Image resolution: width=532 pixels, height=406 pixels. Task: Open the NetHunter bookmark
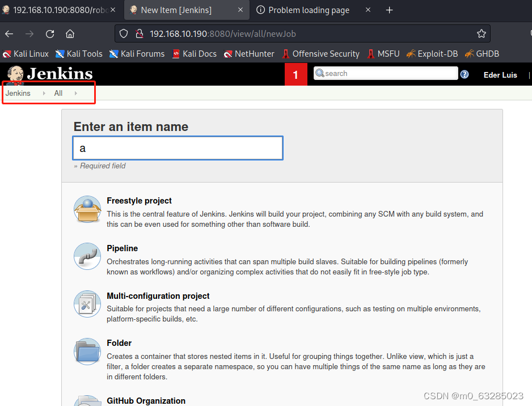click(249, 54)
